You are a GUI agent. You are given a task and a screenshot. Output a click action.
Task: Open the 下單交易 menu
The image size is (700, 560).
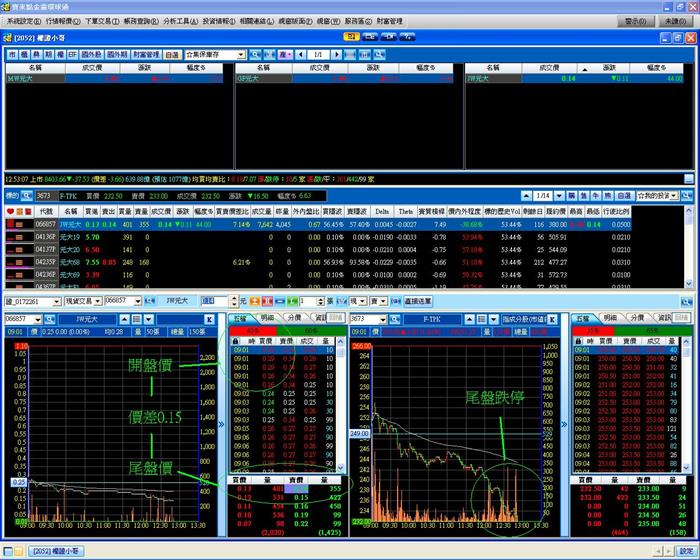point(102,21)
